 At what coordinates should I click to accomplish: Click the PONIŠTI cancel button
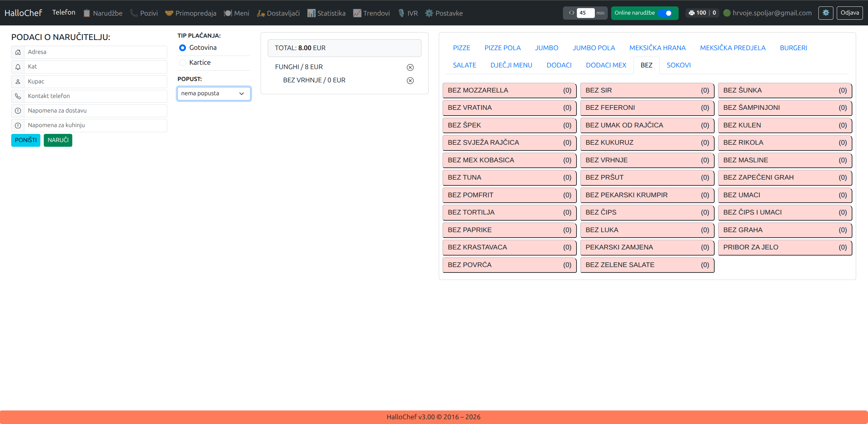click(26, 140)
